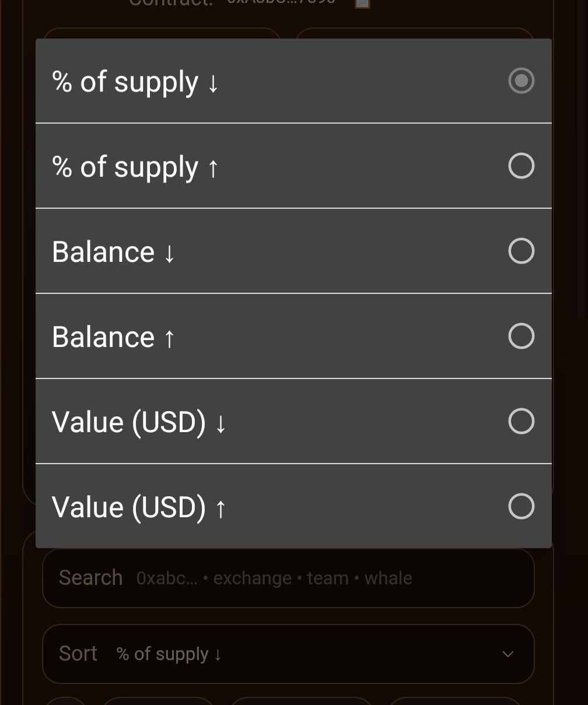Viewport: 588px width, 705px height.
Task: Click the holder search input placeholder text
Action: point(274,578)
